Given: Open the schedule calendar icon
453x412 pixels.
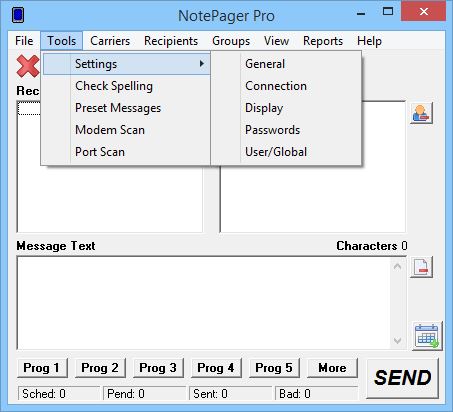Looking at the screenshot, I should (x=427, y=336).
